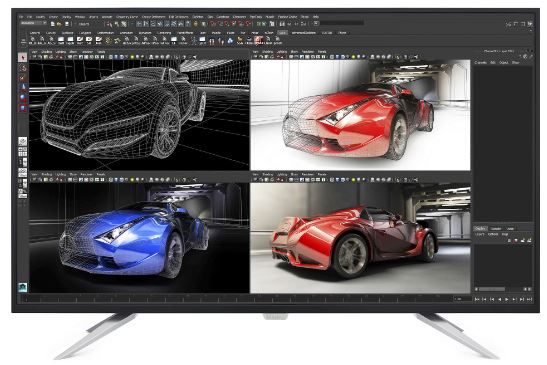Switch to the PaintEffects shelf tab
The width and height of the screenshot is (547, 365).
[x=185, y=33]
